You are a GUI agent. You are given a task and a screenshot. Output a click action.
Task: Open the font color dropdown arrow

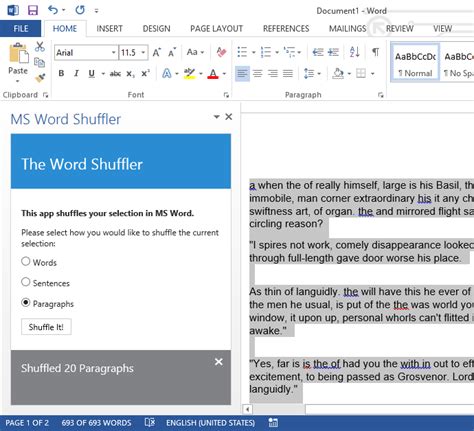224,74
